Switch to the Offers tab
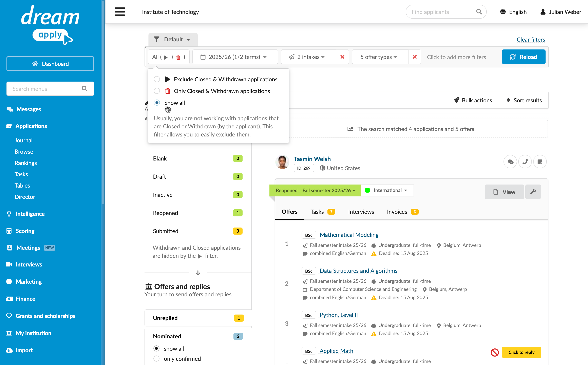The height and width of the screenshot is (365, 588). tap(289, 212)
